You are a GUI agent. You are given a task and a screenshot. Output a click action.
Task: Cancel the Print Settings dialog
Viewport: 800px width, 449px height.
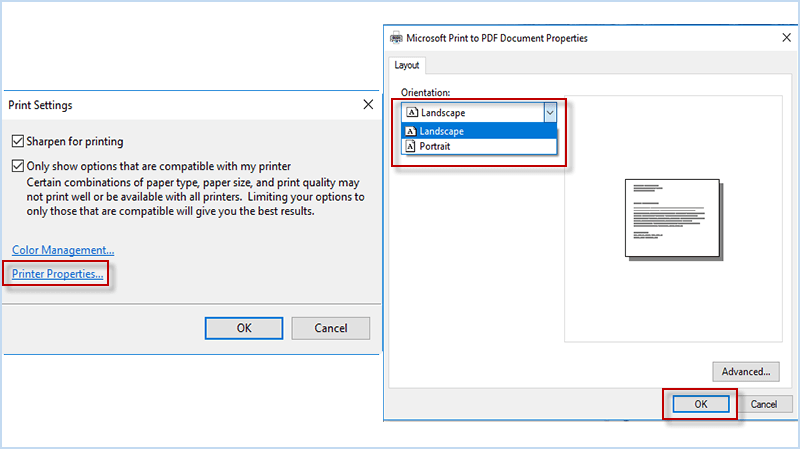click(x=330, y=328)
